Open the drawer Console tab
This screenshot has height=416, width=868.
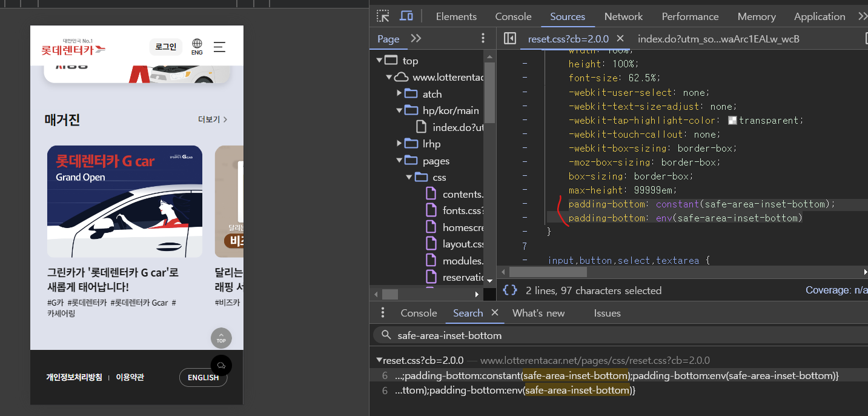(419, 313)
